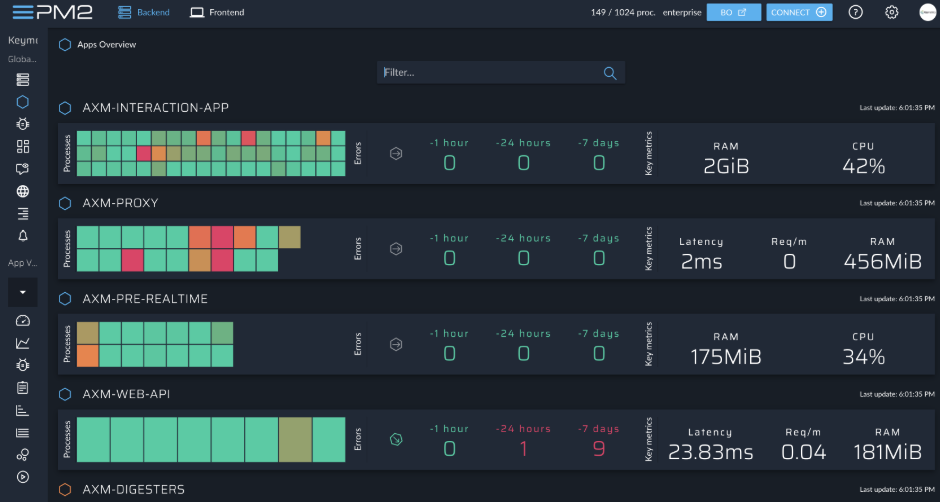Click the 34% CPU value
Image resolution: width=940 pixels, height=502 pixels.
864,357
